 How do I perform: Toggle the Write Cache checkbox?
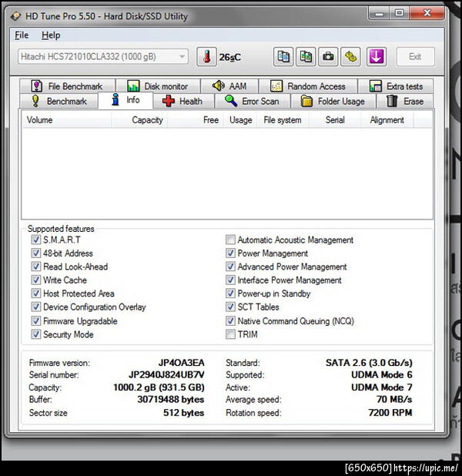click(x=36, y=280)
